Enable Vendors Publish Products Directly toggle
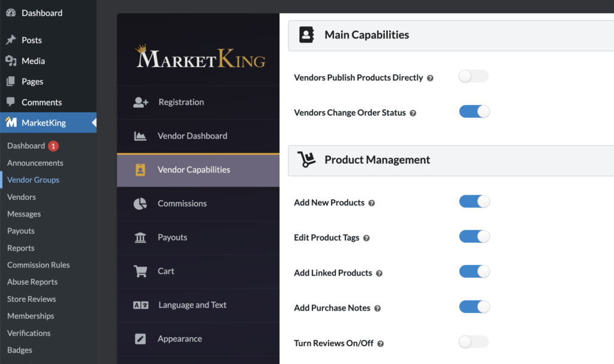Image resolution: width=614 pixels, height=364 pixels. click(474, 76)
